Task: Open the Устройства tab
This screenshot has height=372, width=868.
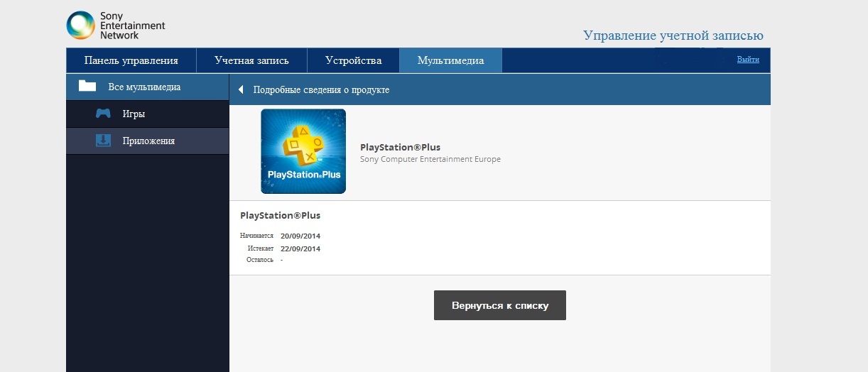Action: point(353,60)
